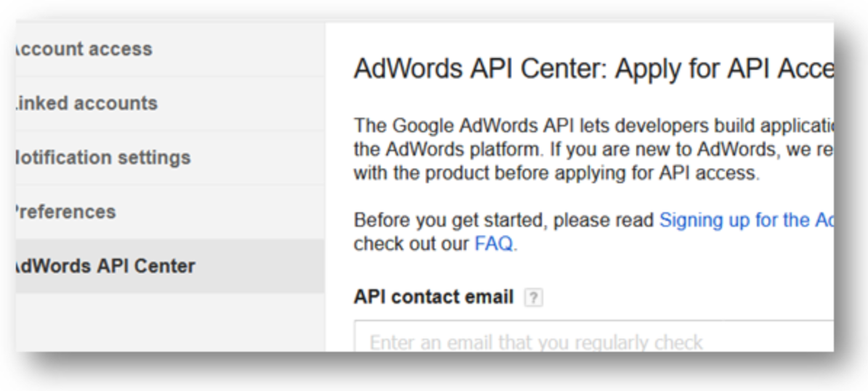Click the 'the AdWords platform' sentence line

pyautogui.click(x=593, y=150)
